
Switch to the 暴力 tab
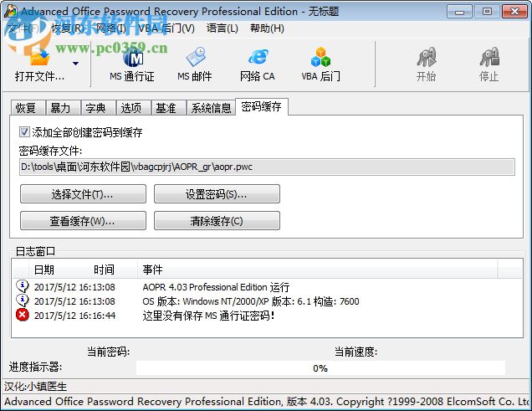click(x=63, y=108)
